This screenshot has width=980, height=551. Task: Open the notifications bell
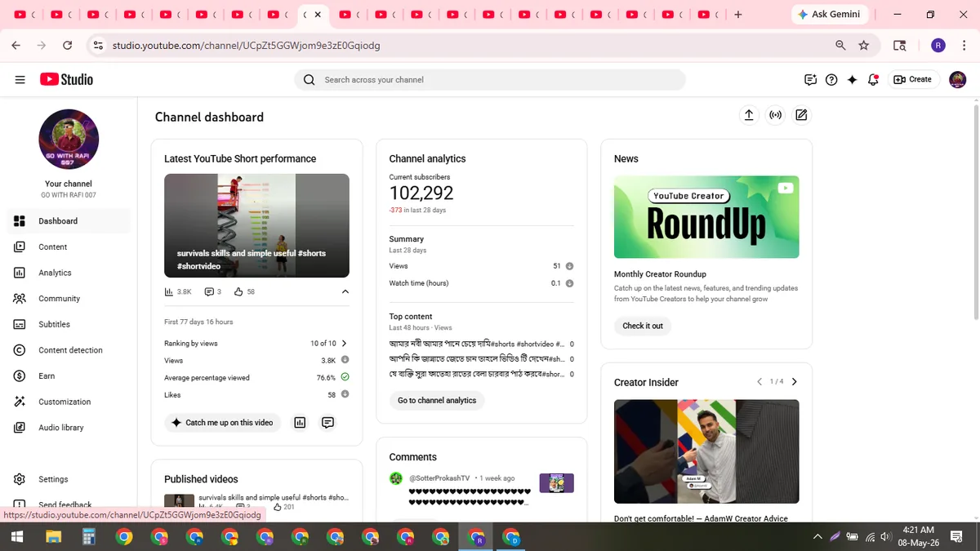click(873, 79)
